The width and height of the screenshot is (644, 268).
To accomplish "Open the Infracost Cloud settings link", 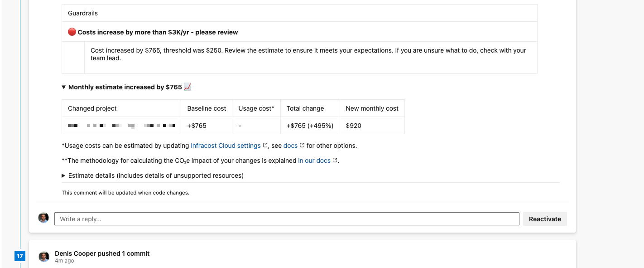I will click(226, 146).
